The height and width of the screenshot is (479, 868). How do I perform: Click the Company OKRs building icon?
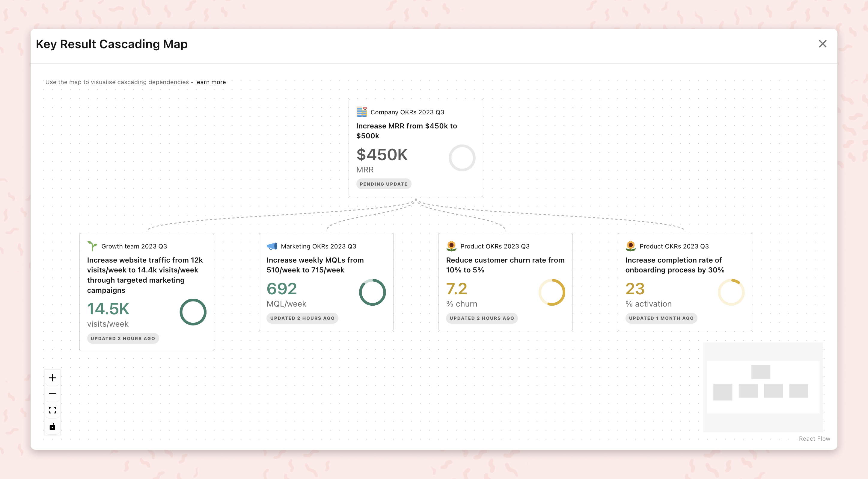click(x=361, y=112)
